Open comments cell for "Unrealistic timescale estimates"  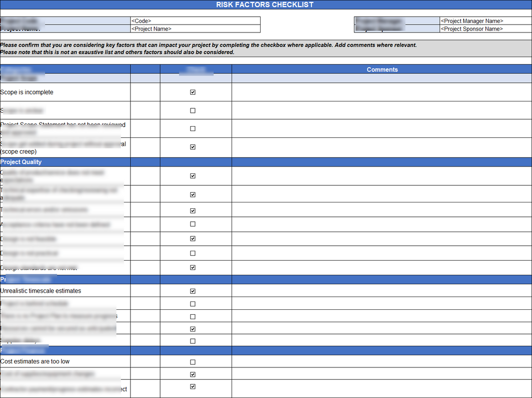coord(382,291)
